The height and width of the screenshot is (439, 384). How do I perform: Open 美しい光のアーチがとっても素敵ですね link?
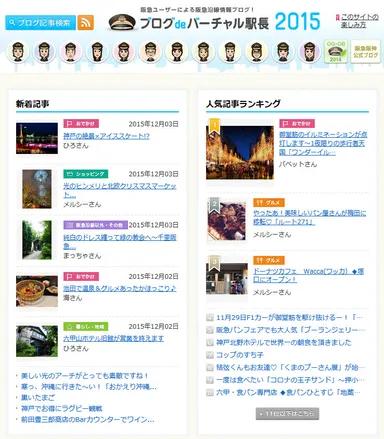coord(84,376)
